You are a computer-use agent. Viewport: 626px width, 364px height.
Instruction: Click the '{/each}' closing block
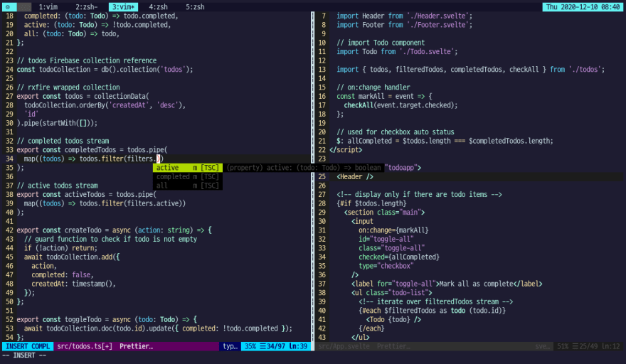(x=371, y=328)
